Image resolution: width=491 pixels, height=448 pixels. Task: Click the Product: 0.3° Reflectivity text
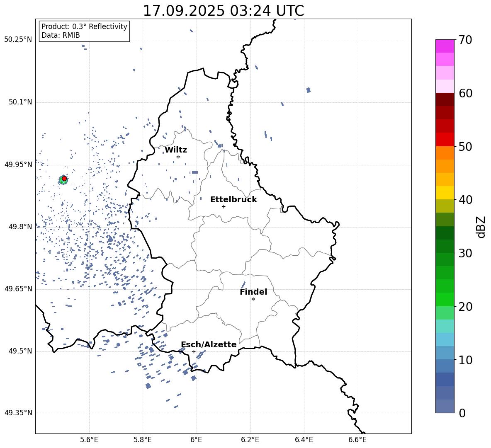click(84, 26)
